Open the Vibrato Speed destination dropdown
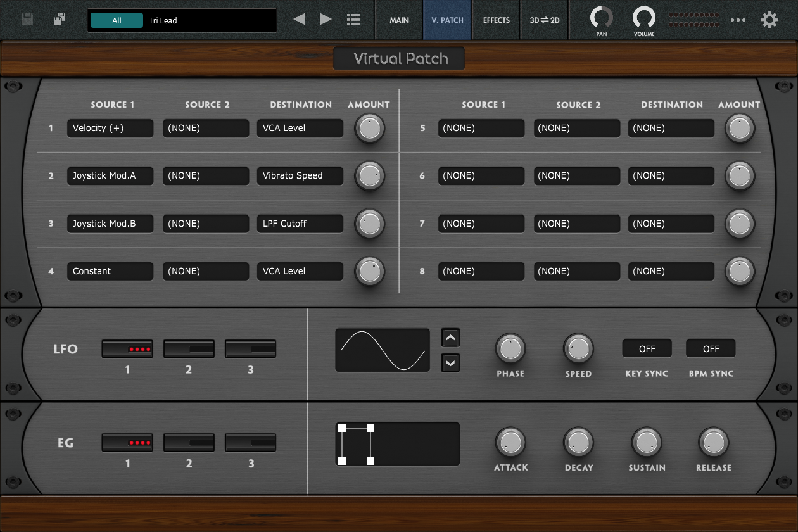The image size is (798, 532). (x=300, y=175)
